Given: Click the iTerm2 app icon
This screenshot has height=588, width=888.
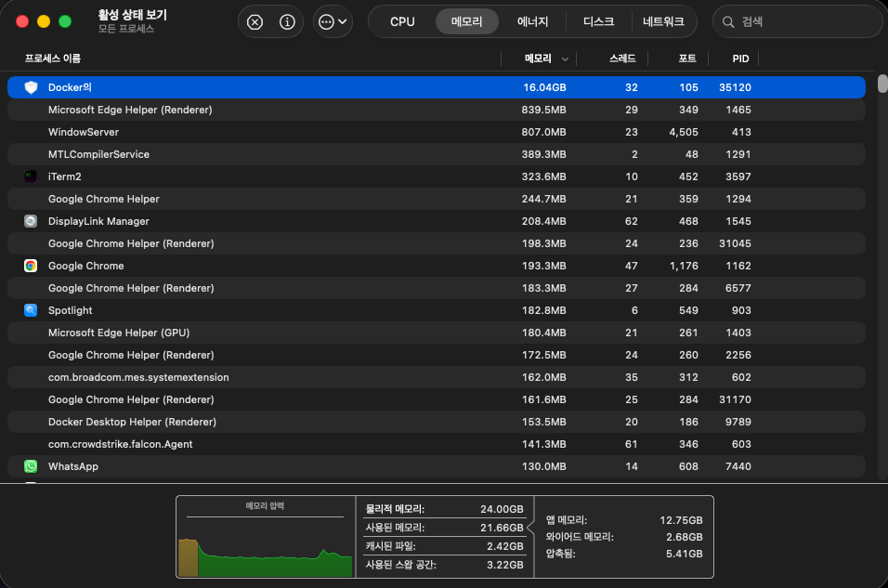Looking at the screenshot, I should pos(31,176).
